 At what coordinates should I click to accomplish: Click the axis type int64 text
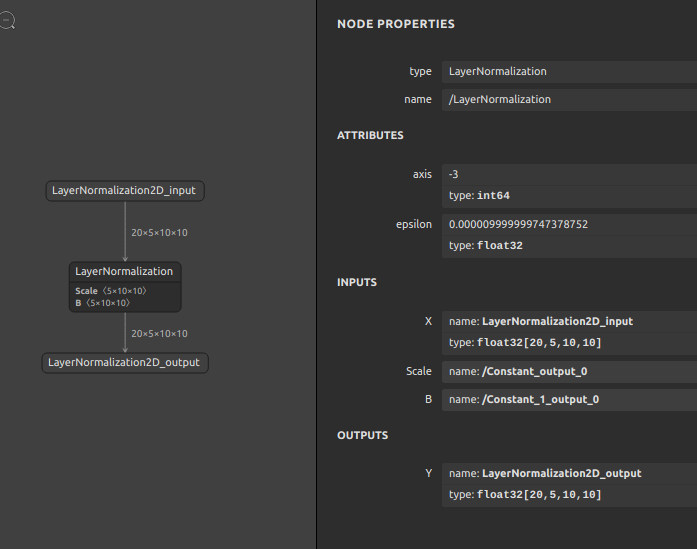click(x=479, y=196)
